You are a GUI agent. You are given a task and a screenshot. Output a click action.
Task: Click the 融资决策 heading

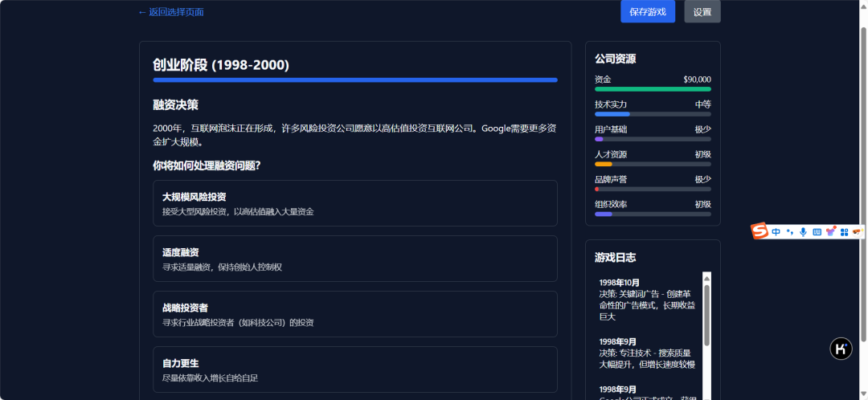click(175, 104)
